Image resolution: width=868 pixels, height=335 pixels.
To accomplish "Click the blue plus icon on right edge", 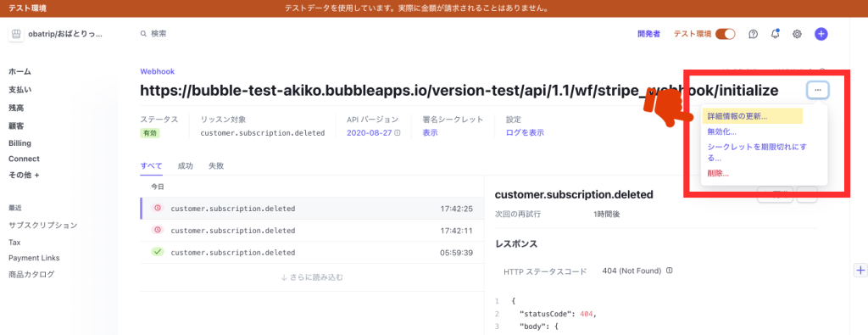I will (861, 271).
